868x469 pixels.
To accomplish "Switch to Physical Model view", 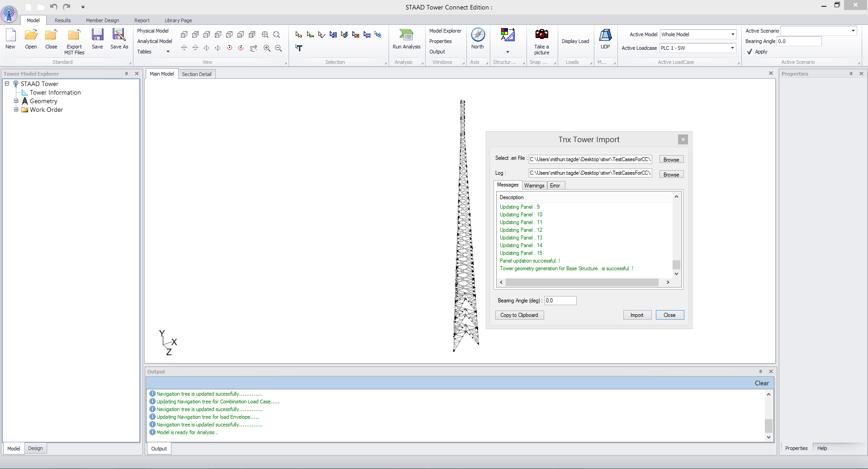I will point(152,31).
